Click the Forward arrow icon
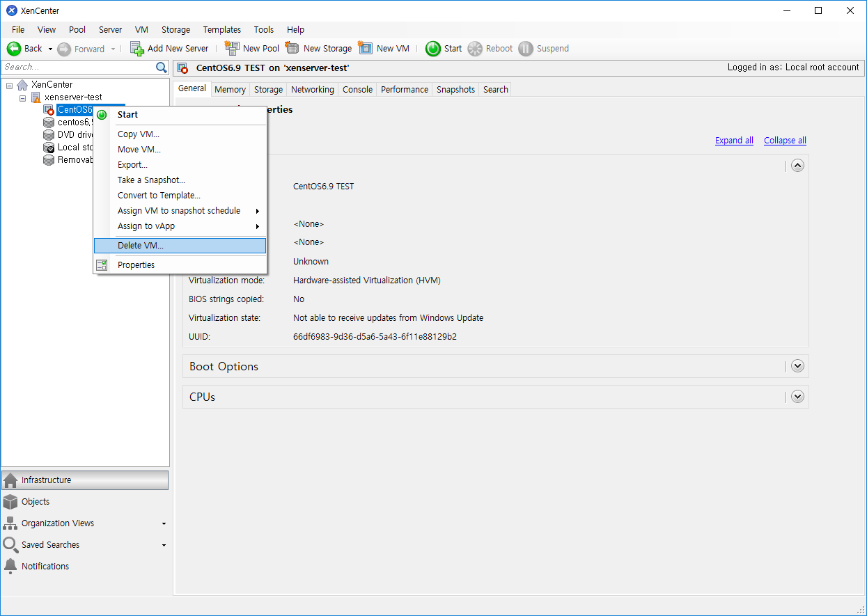This screenshot has width=867, height=616. coord(64,49)
